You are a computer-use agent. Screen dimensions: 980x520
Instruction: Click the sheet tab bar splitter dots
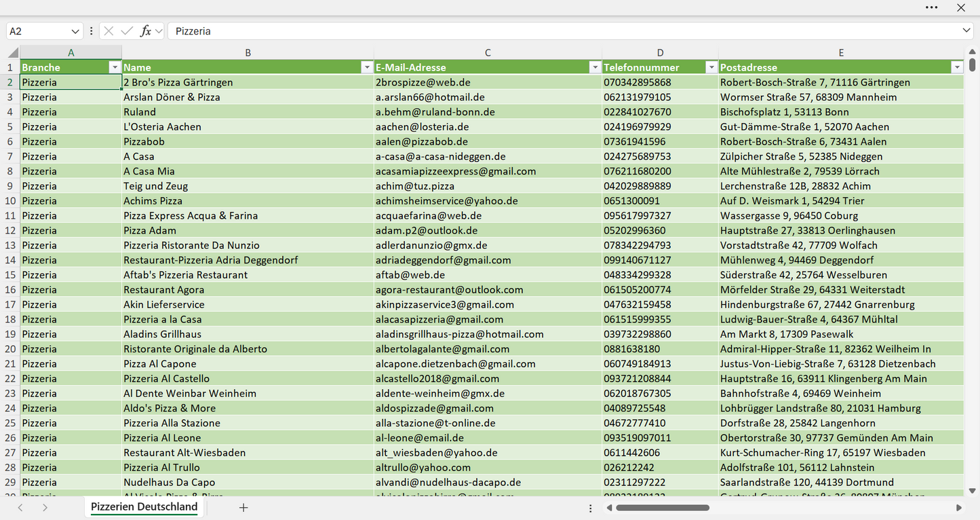point(591,508)
